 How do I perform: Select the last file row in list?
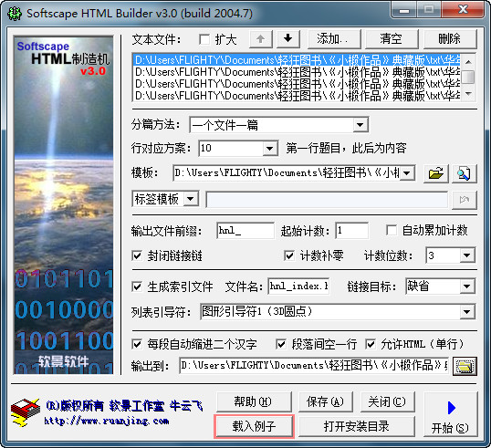[298, 96]
